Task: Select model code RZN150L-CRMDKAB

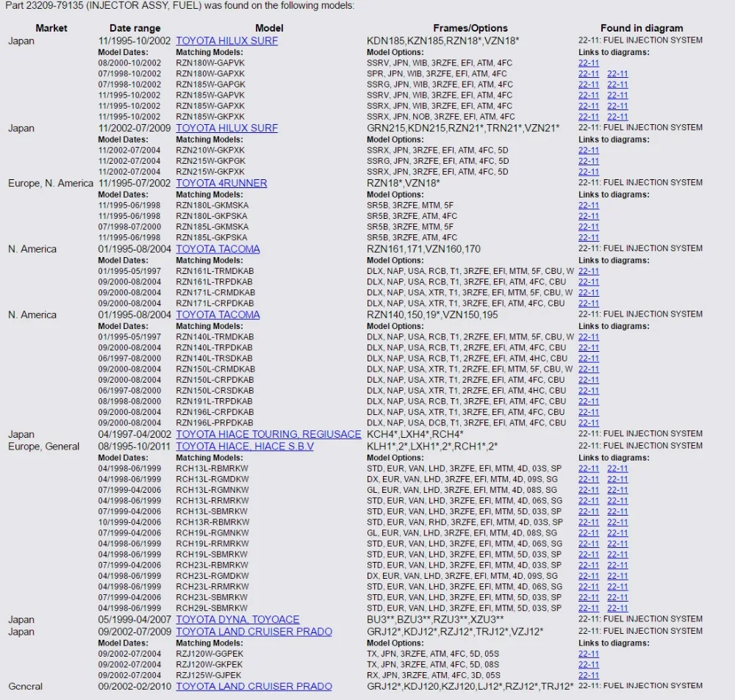Action: click(215, 369)
